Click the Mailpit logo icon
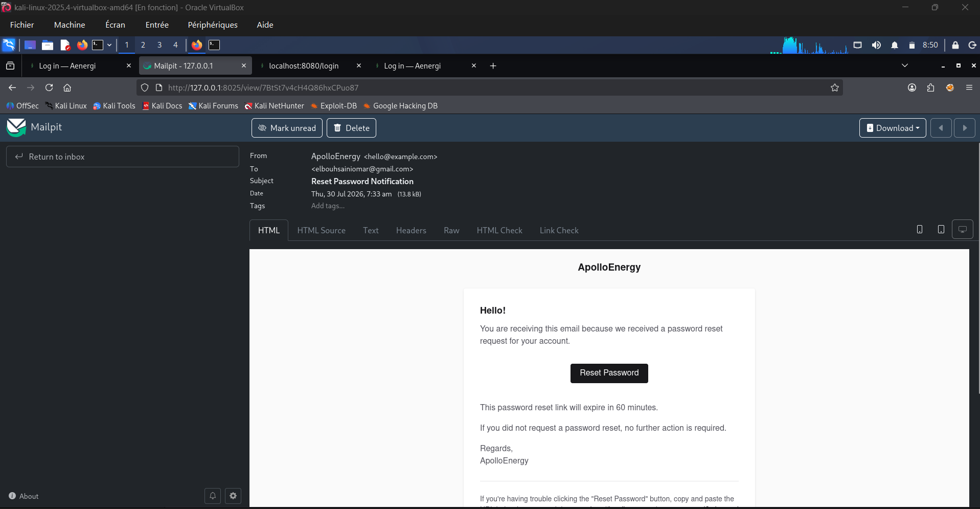Screen dimensions: 980x509 (x=16, y=127)
